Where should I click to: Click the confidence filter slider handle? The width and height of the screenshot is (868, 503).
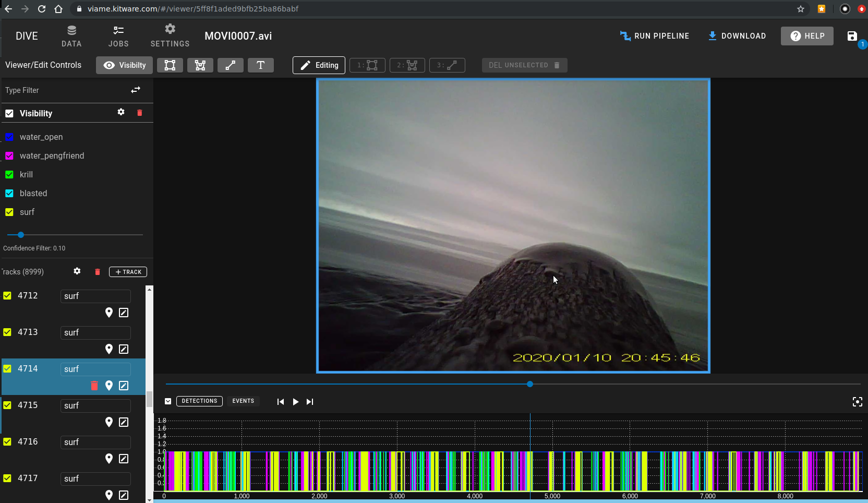pyautogui.click(x=21, y=235)
